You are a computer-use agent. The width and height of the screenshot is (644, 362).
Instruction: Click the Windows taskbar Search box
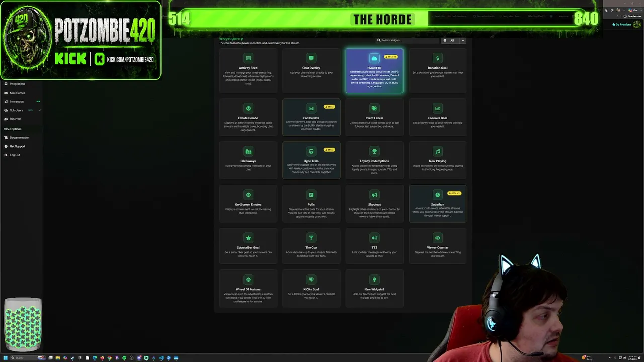(x=28, y=358)
